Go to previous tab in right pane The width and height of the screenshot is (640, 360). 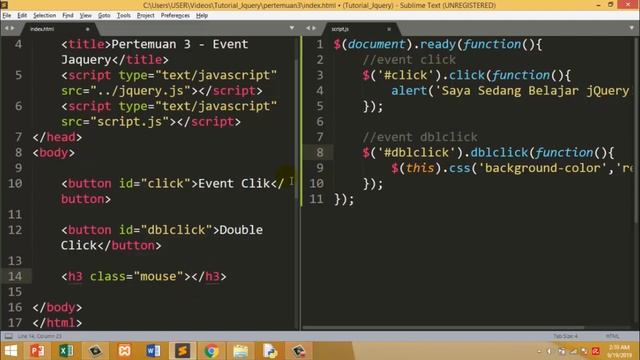pos(308,28)
